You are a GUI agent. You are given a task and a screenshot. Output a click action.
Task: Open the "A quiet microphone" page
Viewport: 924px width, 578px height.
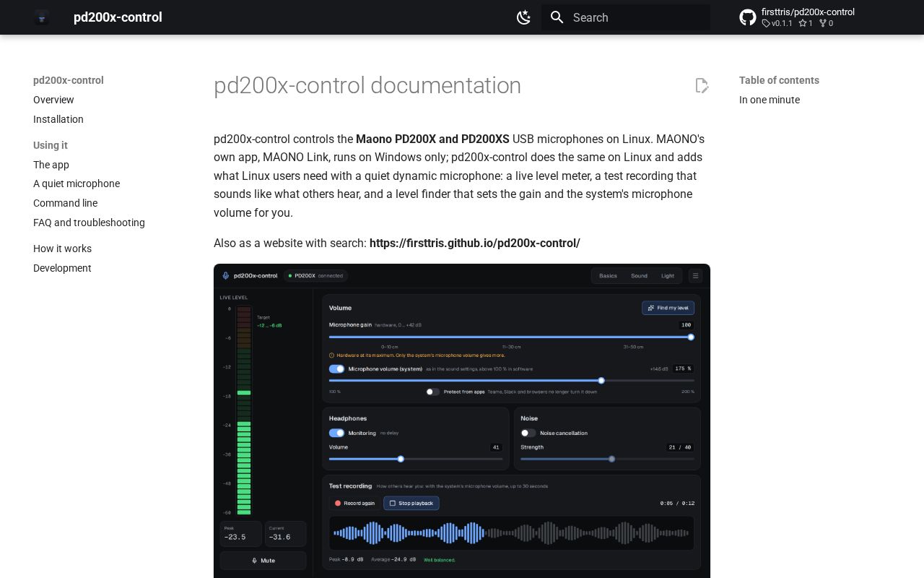pos(77,184)
